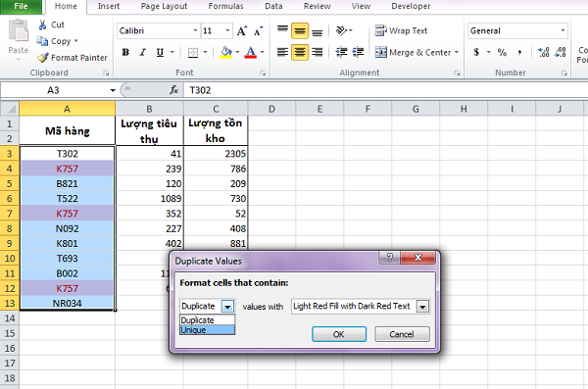588x389 pixels.
Task: Open the Duplicate/Unique rule dropdown arrow
Action: point(227,307)
